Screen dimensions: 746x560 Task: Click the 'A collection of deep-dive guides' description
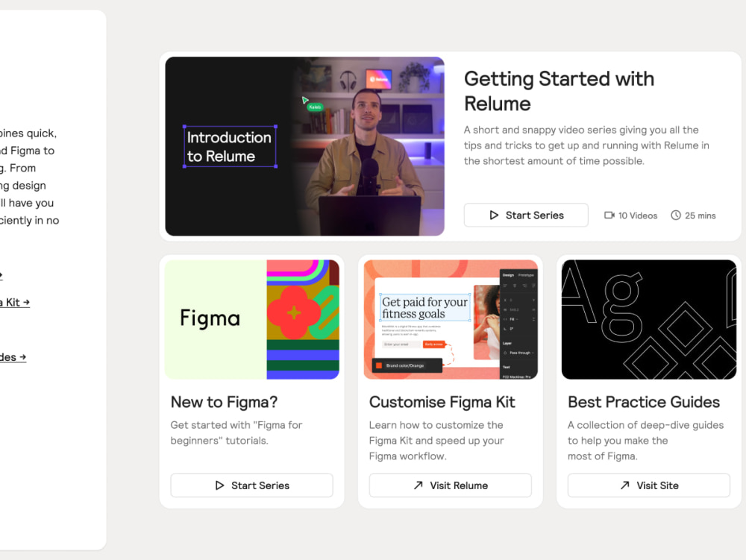[645, 441]
